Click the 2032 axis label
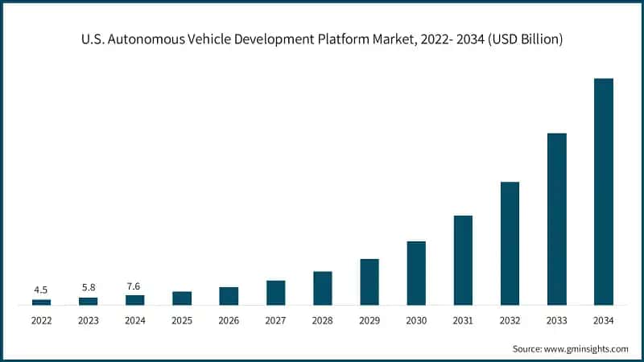644x362 pixels. point(510,320)
